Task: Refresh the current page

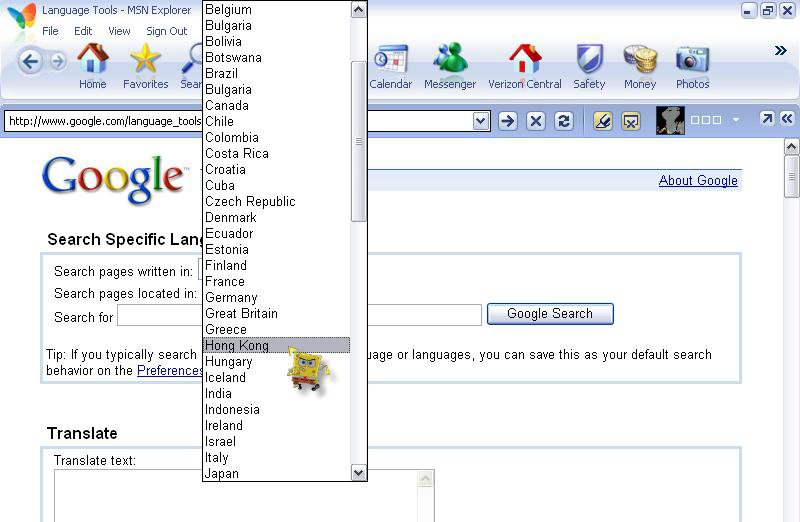Action: 564,121
